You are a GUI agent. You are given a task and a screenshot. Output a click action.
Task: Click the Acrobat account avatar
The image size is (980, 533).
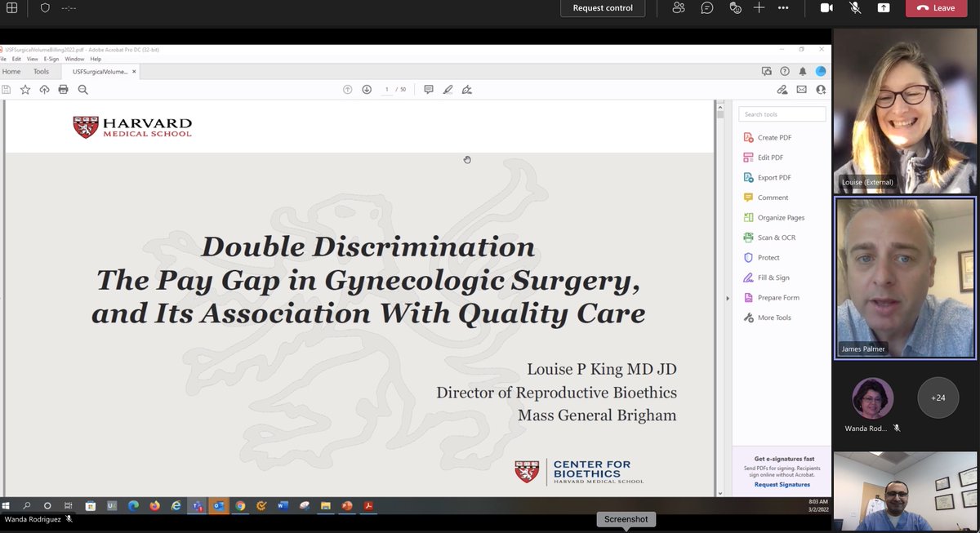tap(821, 72)
